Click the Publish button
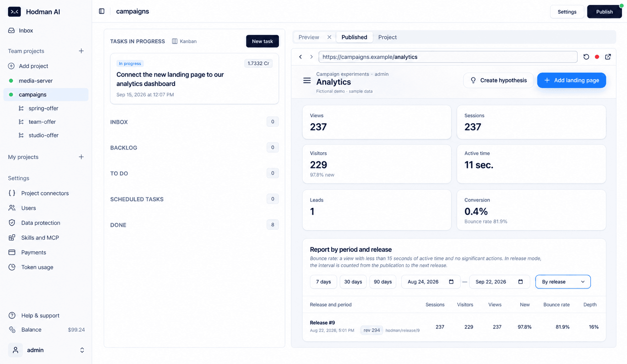This screenshot has width=627, height=364. pos(605,12)
